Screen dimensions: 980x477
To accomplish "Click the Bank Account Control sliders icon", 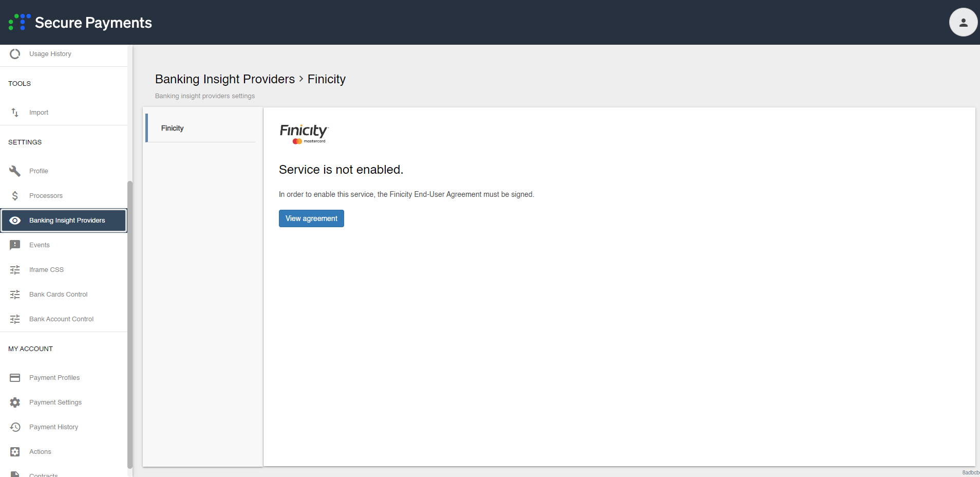I will point(15,319).
